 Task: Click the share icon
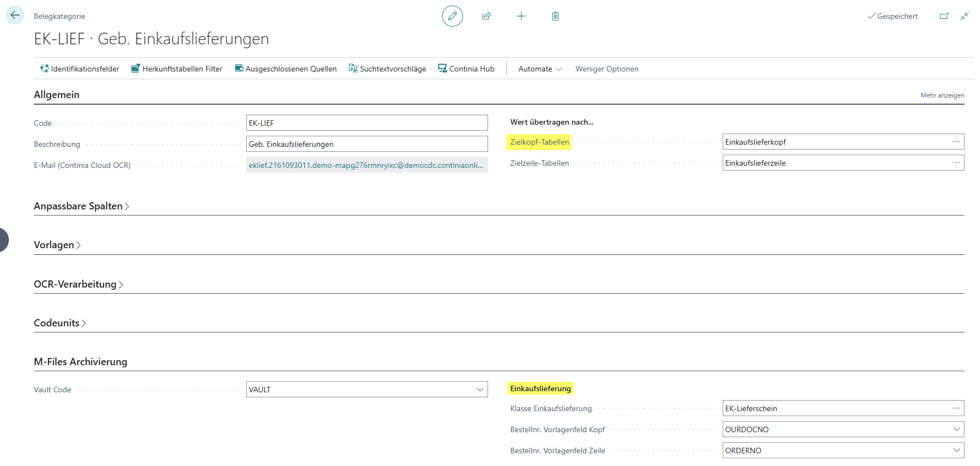[486, 16]
